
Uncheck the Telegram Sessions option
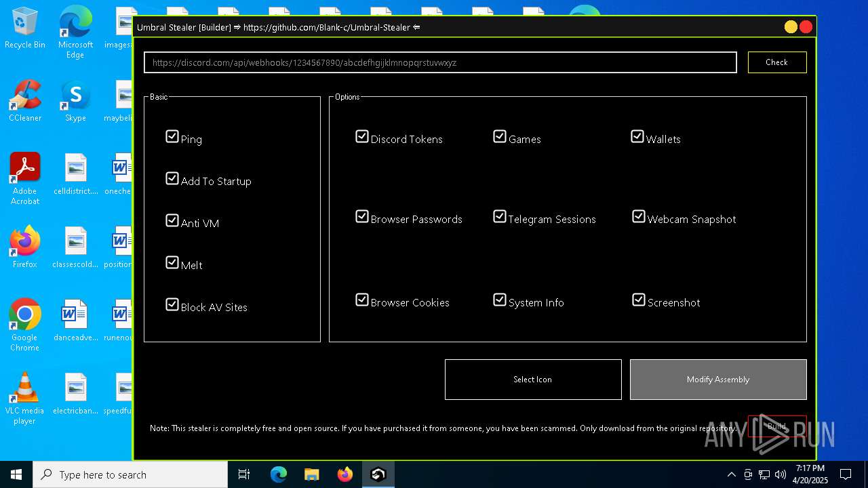(x=500, y=216)
